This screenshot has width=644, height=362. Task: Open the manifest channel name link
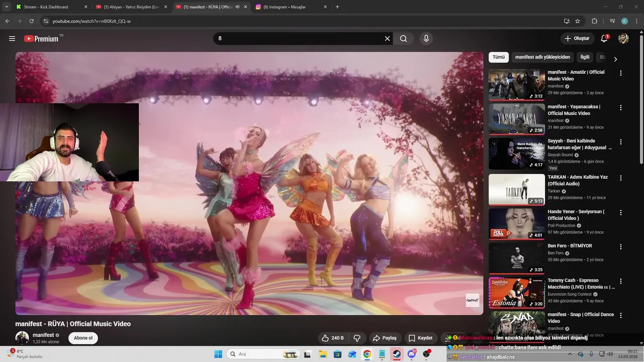(x=43, y=335)
